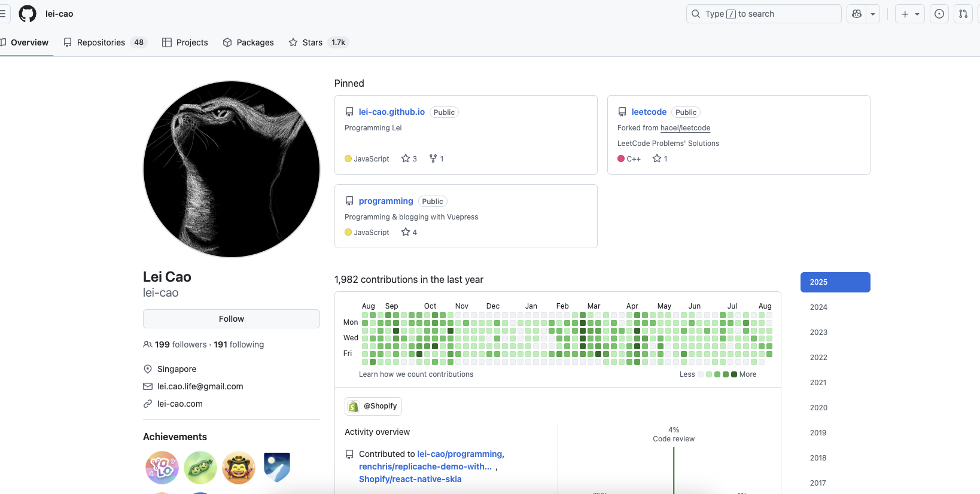This screenshot has width=980, height=494.
Task: Select the 2024 contribution year
Action: tap(835, 307)
